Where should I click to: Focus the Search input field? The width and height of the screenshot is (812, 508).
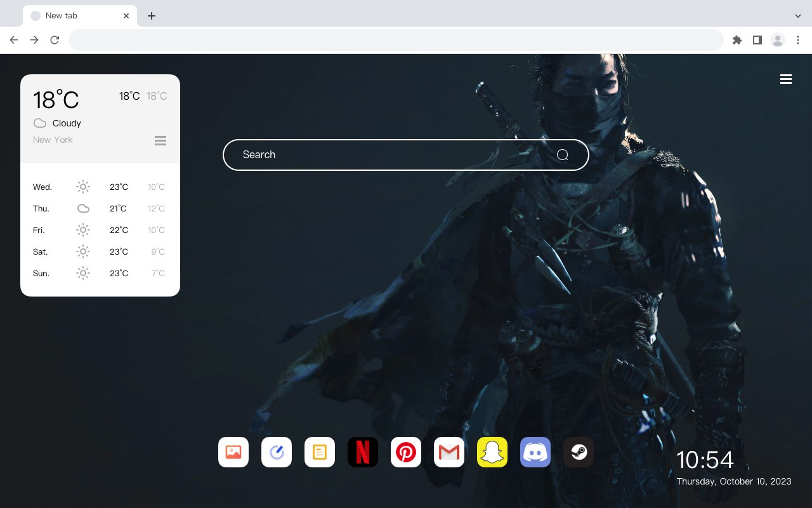coord(406,155)
